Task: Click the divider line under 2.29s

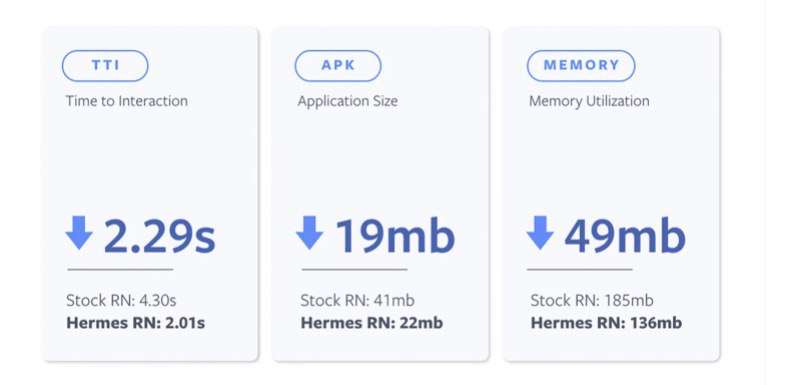Action: point(120,269)
